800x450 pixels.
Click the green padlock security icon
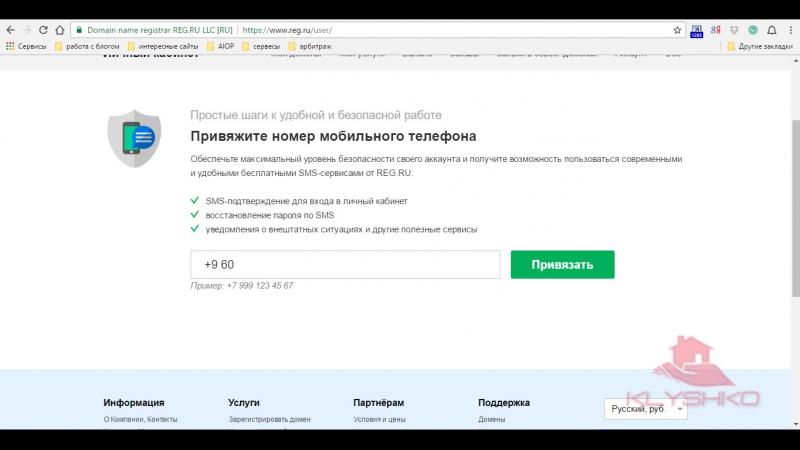(79, 30)
